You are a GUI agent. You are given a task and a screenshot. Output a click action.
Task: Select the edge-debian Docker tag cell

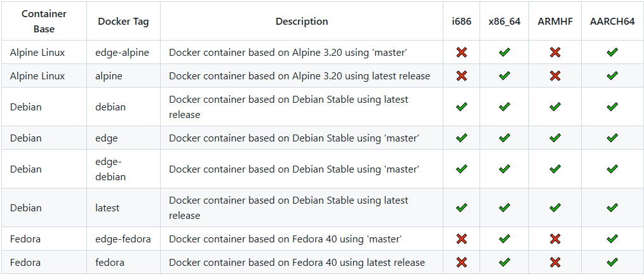click(111, 169)
